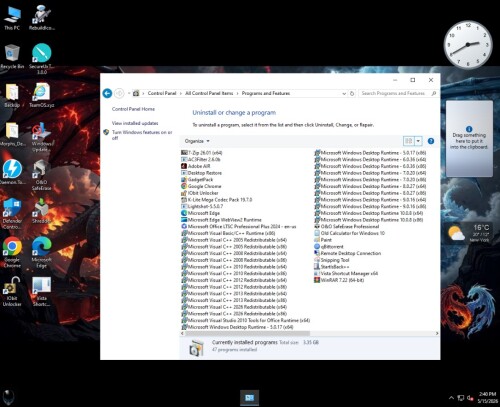The width and height of the screenshot is (500, 407).
Task: Select Old Calculator for Windows 10
Action: pos(349,233)
